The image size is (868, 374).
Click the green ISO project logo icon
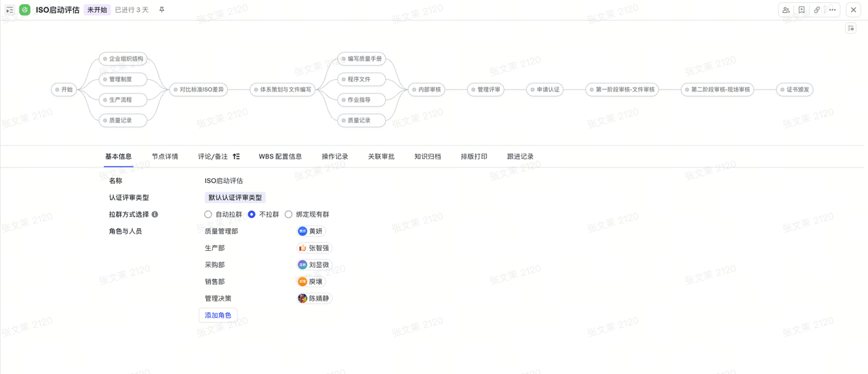(25, 10)
